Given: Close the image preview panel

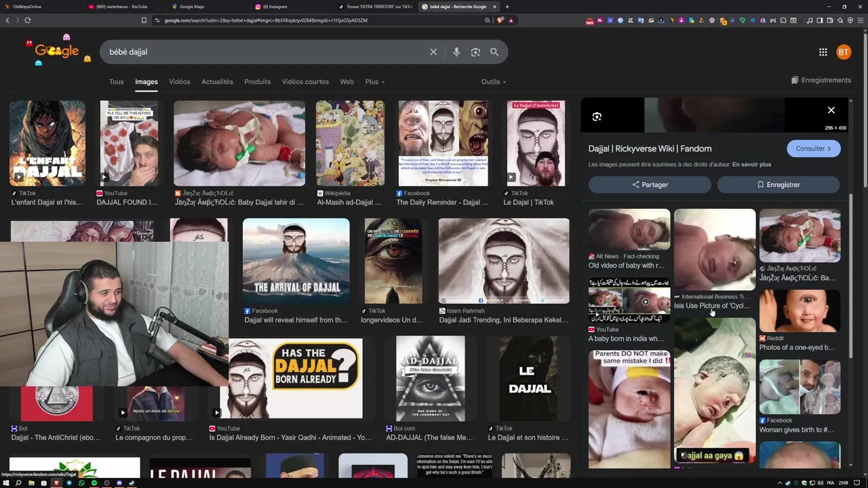Looking at the screenshot, I should coord(831,110).
